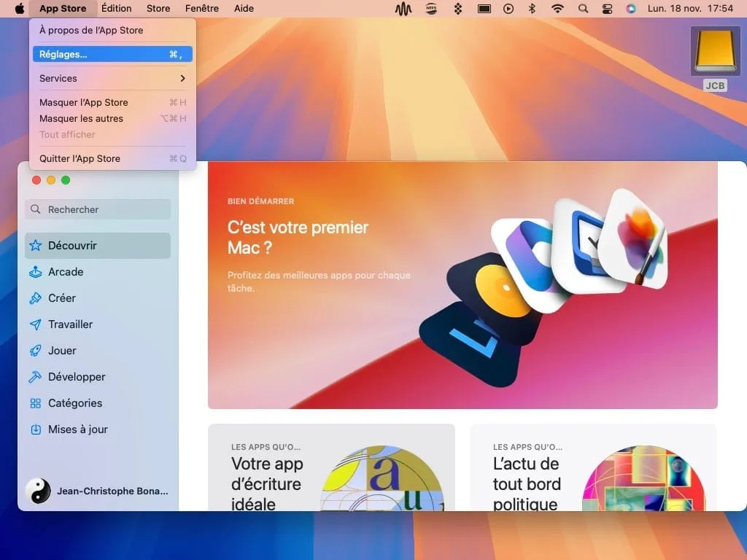This screenshot has width=747, height=560.
Task: Click the Mises à jour download icon
Action: point(35,429)
